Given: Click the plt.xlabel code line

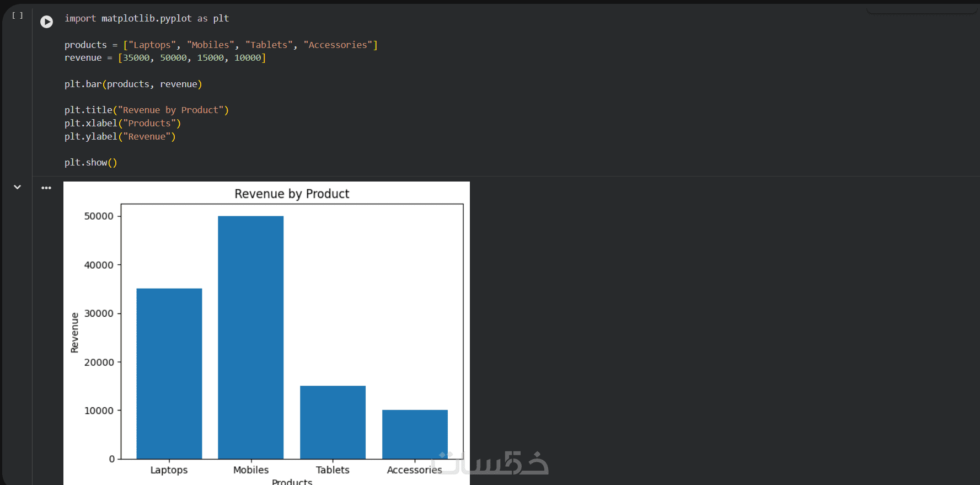Looking at the screenshot, I should tap(122, 123).
